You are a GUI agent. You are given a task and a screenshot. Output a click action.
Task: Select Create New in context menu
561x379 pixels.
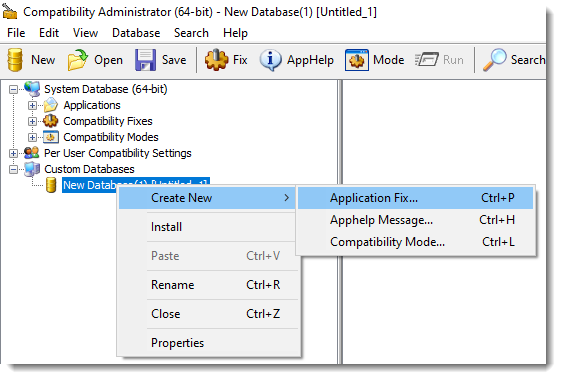[x=207, y=198]
